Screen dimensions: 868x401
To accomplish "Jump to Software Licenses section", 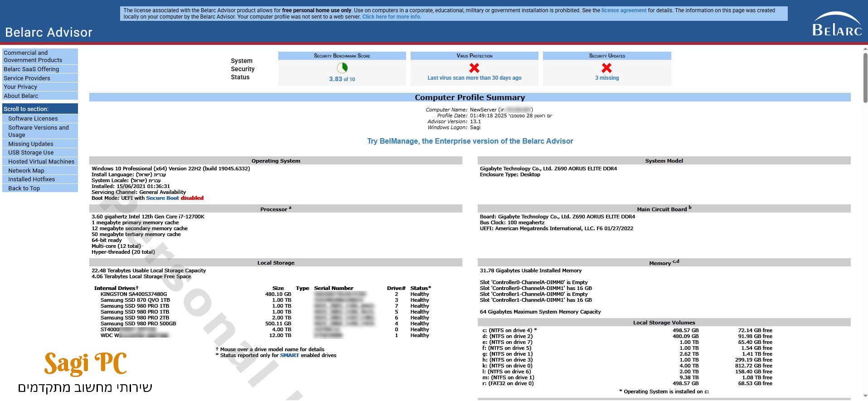I will (33, 119).
